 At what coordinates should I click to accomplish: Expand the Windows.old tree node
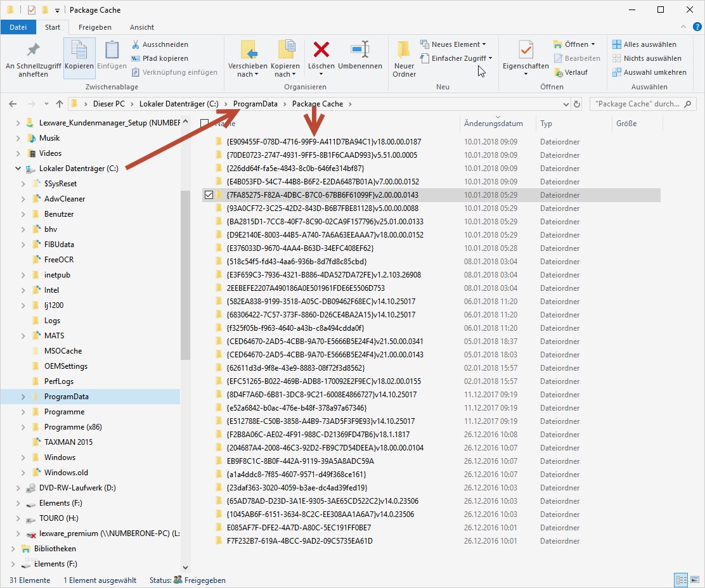point(23,473)
